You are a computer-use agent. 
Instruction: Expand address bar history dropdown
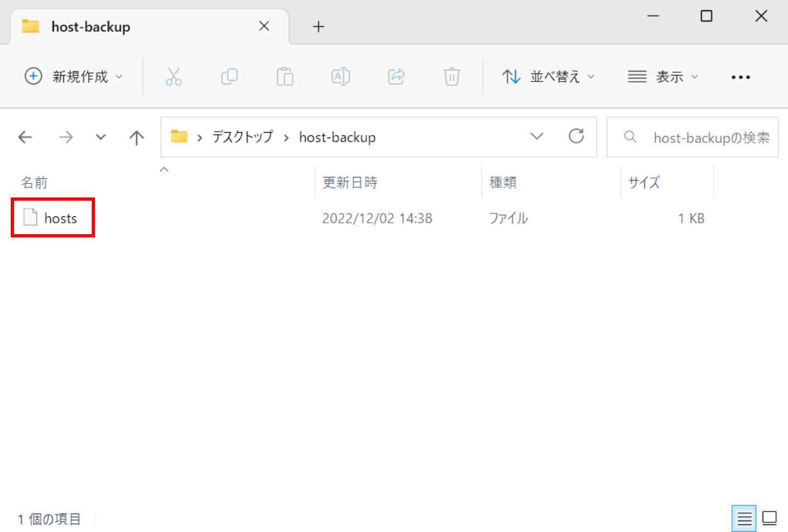tap(536, 137)
